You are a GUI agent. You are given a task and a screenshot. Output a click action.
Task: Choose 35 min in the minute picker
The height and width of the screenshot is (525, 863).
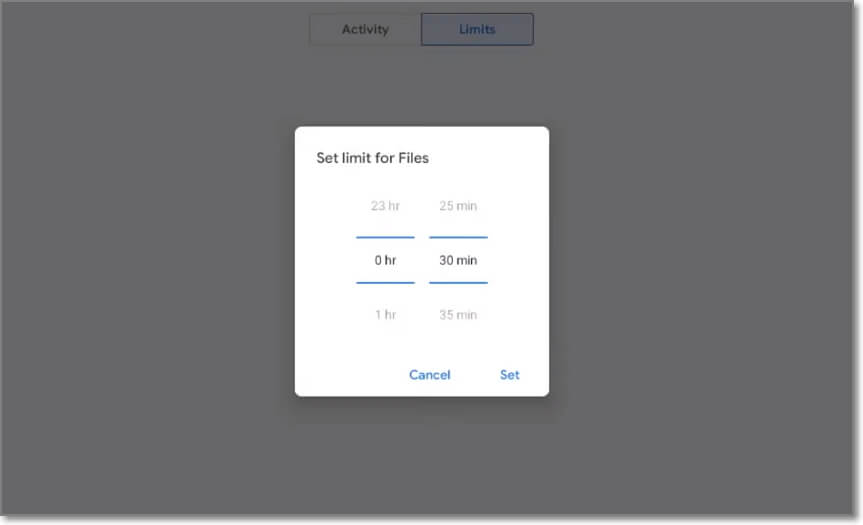point(458,315)
